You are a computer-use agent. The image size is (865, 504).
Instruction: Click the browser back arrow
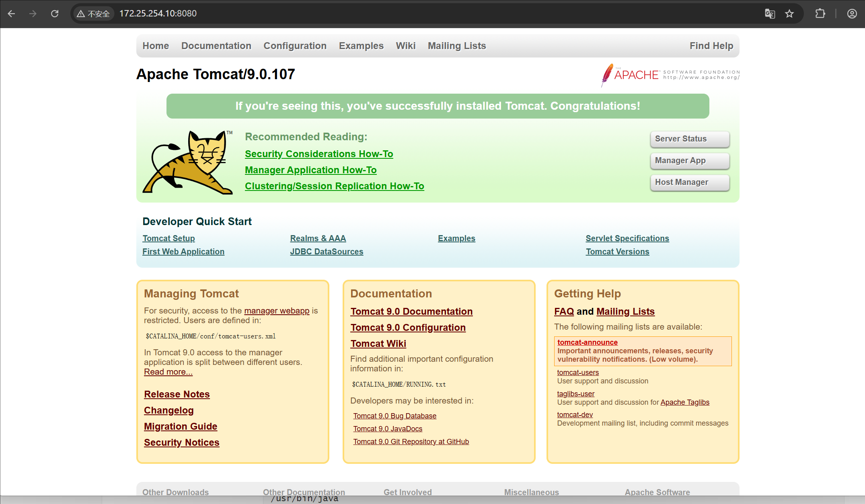tap(11, 14)
